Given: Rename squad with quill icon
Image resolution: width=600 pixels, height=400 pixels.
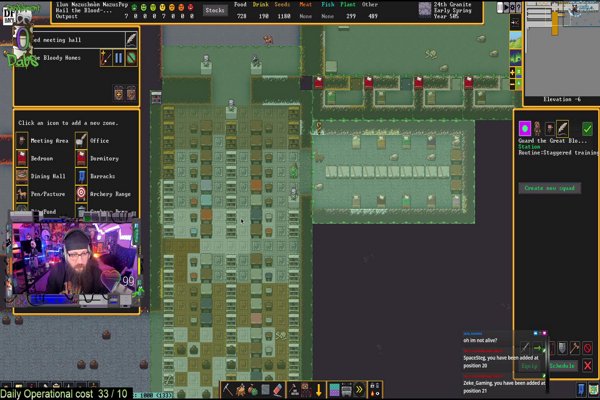Looking at the screenshot, I should tap(562, 129).
